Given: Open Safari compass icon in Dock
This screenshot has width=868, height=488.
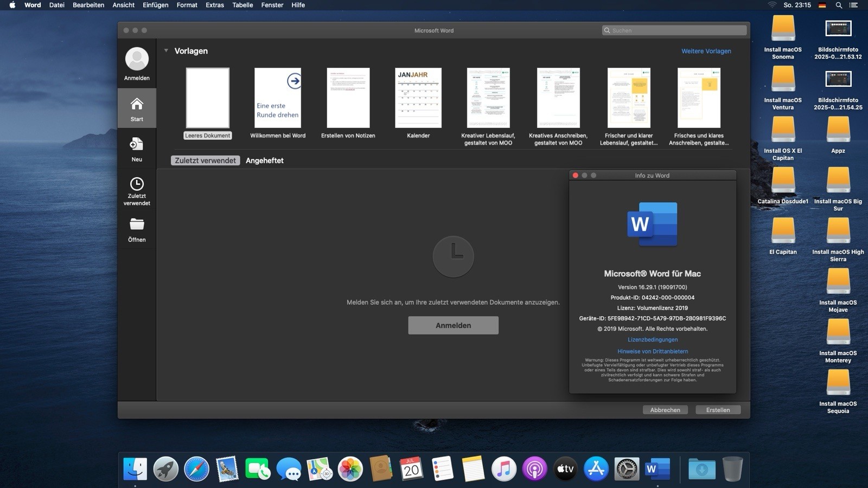Looking at the screenshot, I should click(196, 469).
